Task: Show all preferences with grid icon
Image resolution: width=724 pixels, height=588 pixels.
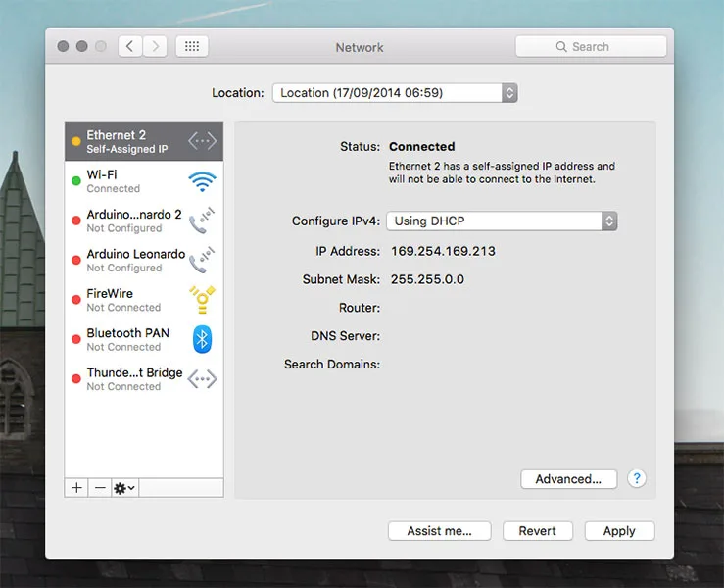Action: click(191, 46)
